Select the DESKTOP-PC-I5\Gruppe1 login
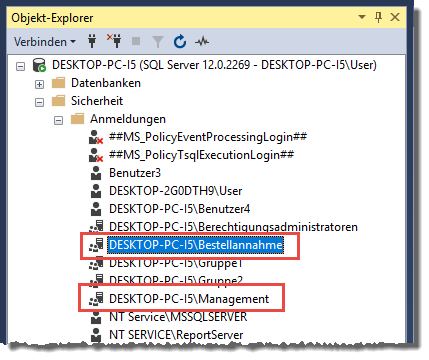Image resolution: width=429 pixels, height=360 pixels. point(176,263)
